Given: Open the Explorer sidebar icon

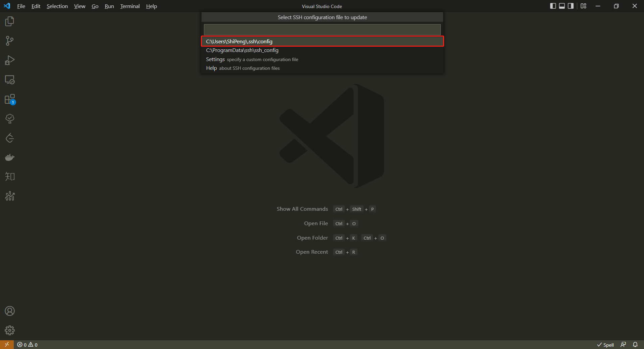Looking at the screenshot, I should pyautogui.click(x=10, y=21).
